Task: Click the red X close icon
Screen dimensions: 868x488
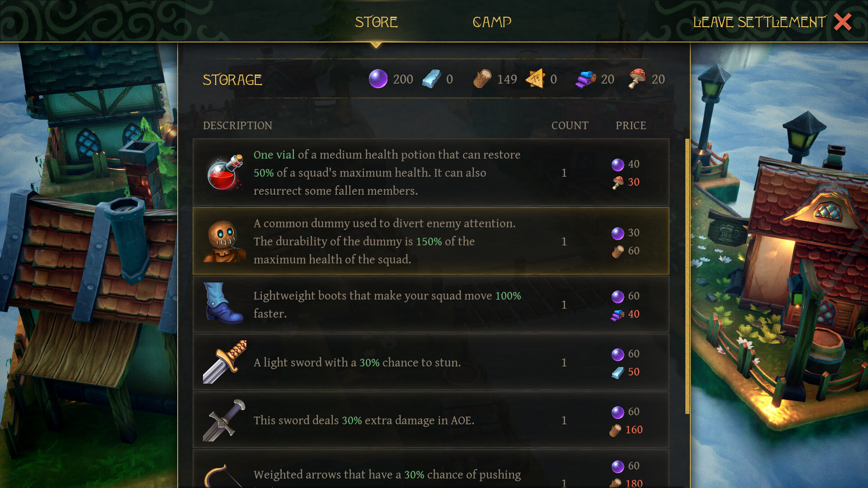Action: point(843,22)
